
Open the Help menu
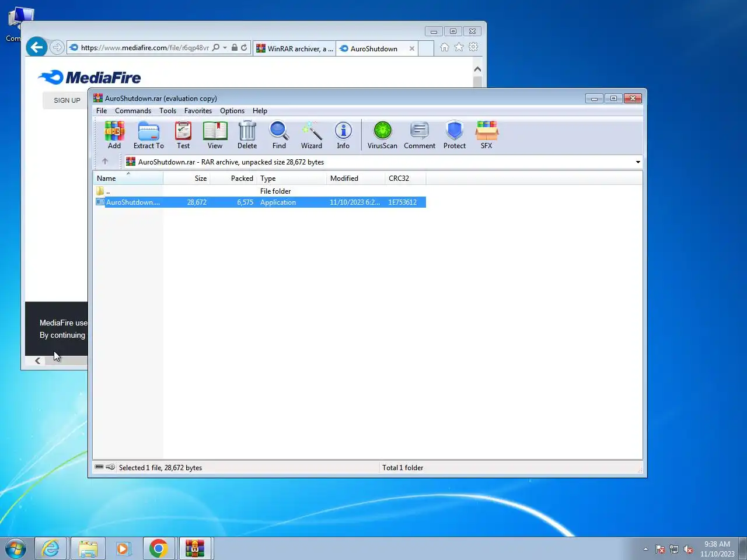(x=260, y=111)
